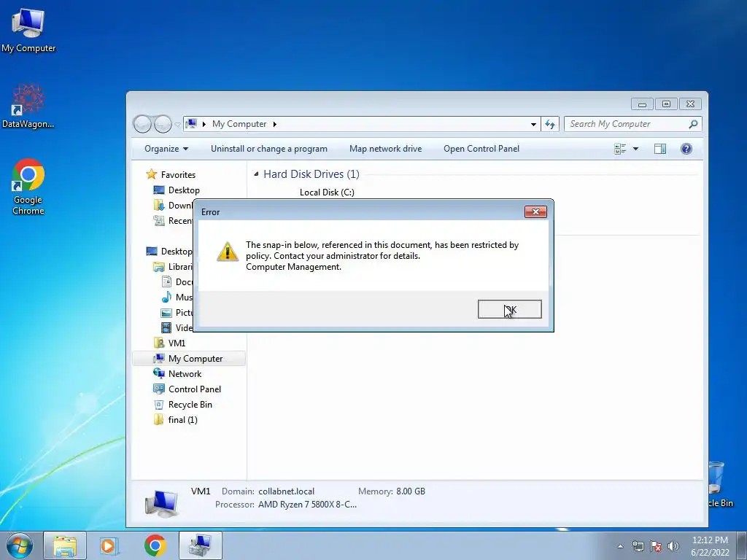Open Windows Explorer from the taskbar
The width and height of the screenshot is (747, 560).
tap(65, 545)
